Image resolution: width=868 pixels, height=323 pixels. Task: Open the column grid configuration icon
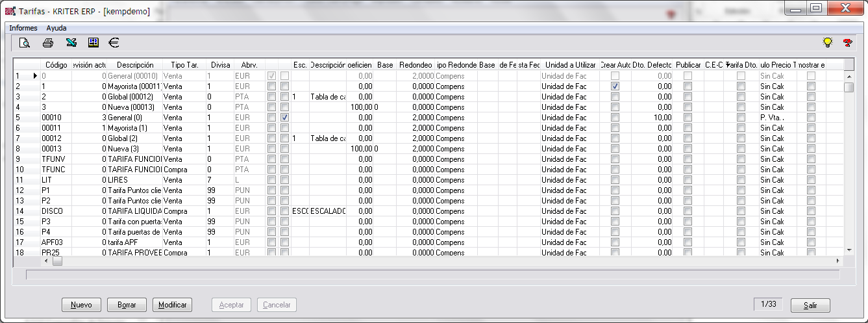[93, 44]
